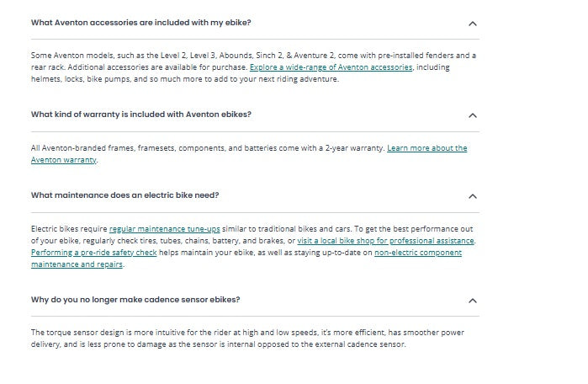Click 'Why do you no longer make cadence sensor ebikes?' heading
The image size is (588, 384).
click(x=135, y=300)
